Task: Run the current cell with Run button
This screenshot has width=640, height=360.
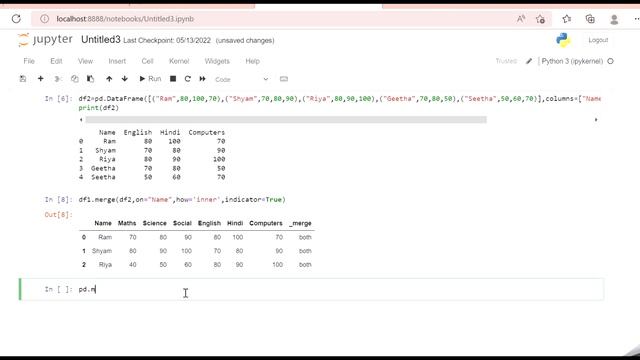Action: 150,79
